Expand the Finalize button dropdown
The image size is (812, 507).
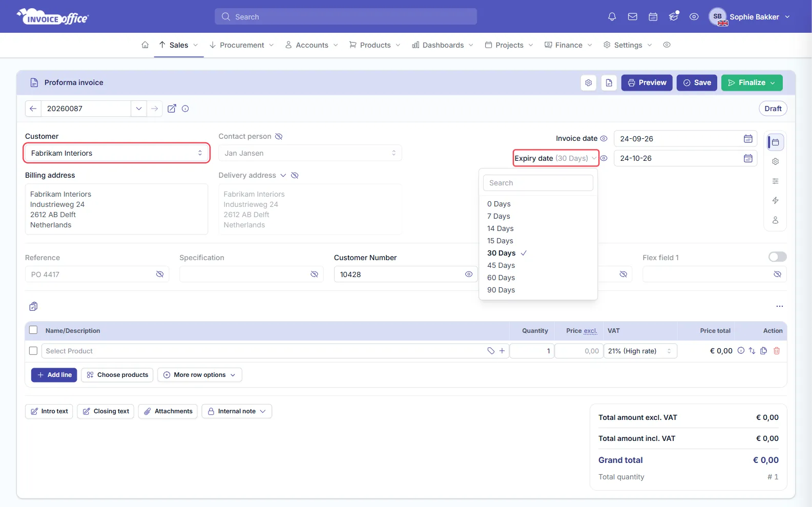tap(773, 83)
